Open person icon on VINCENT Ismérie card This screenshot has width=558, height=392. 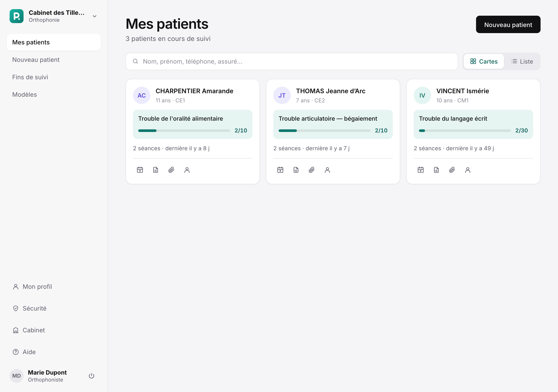(x=468, y=170)
